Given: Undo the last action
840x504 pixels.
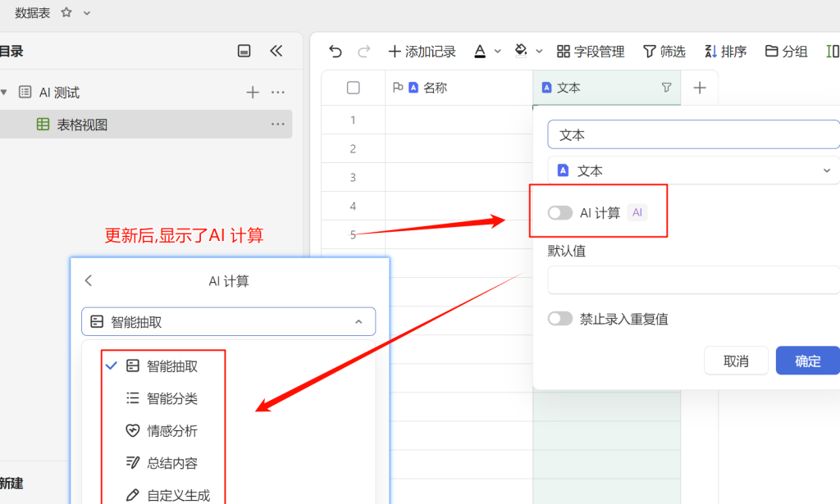Looking at the screenshot, I should click(336, 52).
